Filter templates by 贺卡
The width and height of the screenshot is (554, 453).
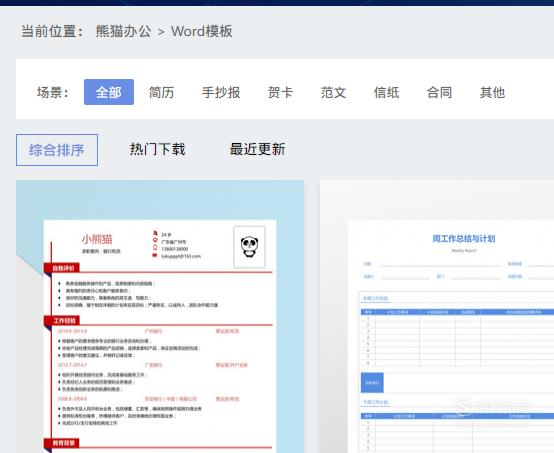point(281,93)
